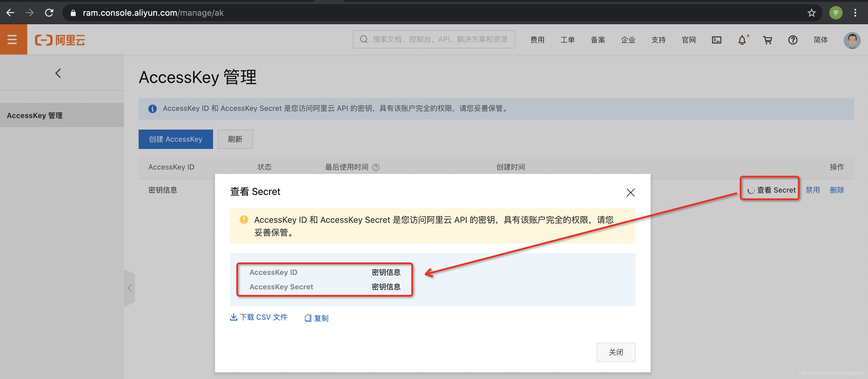868x379 pixels.
Task: Open the 简体 language selector
Action: (820, 40)
